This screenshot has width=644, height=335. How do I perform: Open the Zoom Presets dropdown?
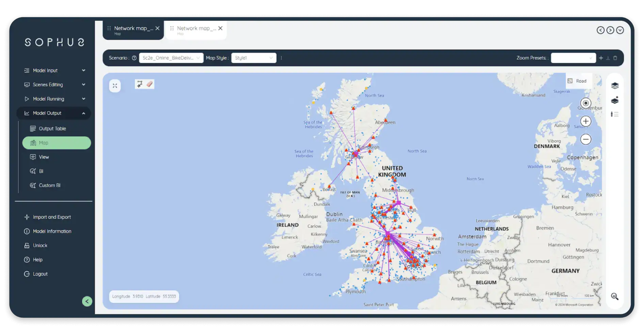(573, 58)
